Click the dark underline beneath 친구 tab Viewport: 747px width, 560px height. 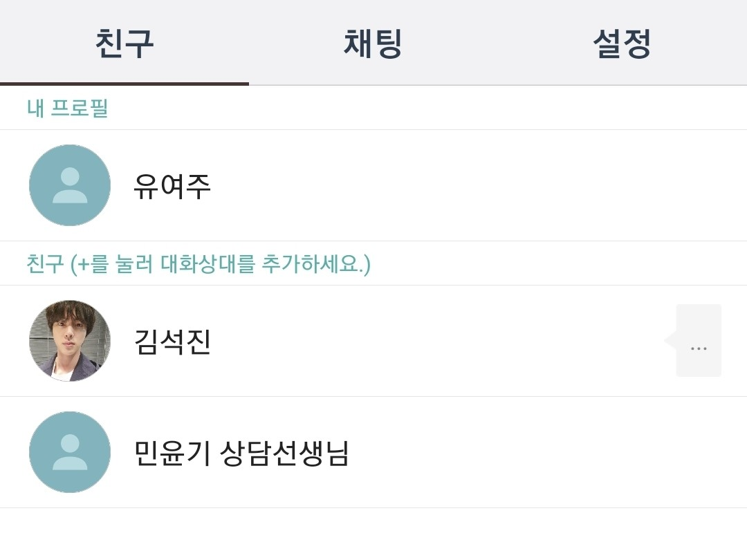[124, 84]
